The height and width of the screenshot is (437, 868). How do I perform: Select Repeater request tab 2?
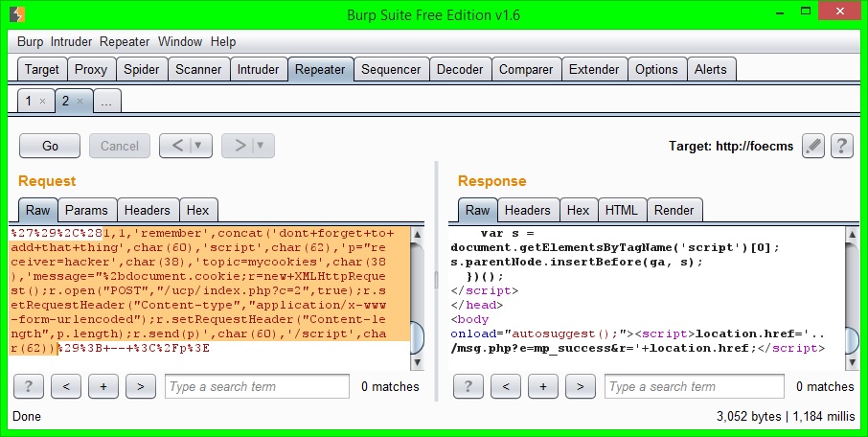pos(66,102)
